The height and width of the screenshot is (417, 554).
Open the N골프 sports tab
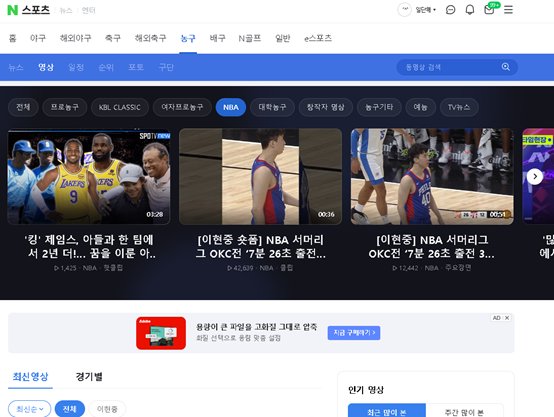[250, 38]
